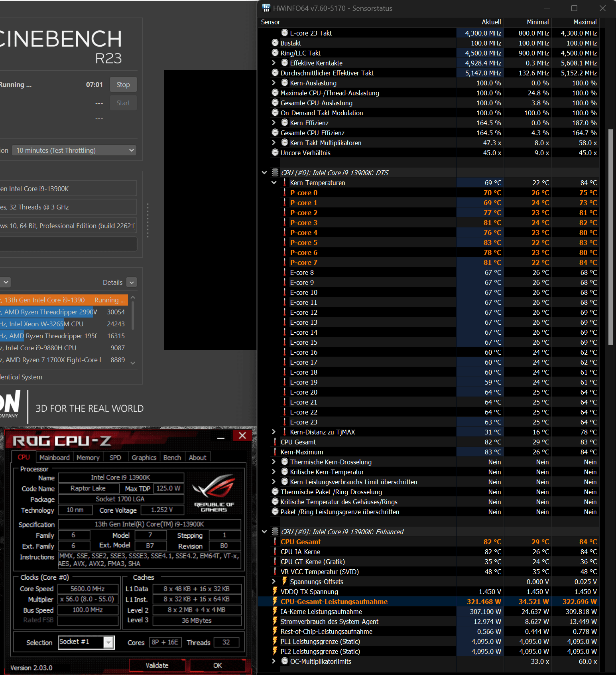Expand the OC-Multiplikatorlimits group
The width and height of the screenshot is (616, 675).
[274, 661]
